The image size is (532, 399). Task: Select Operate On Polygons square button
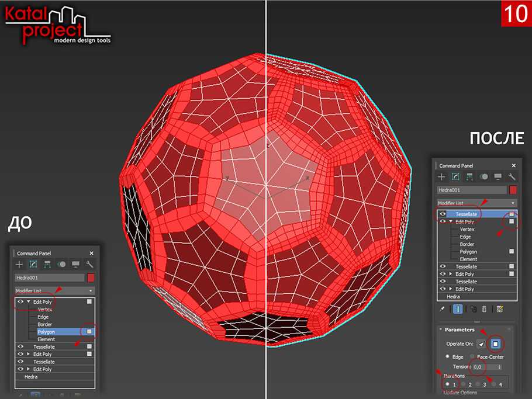[494, 344]
